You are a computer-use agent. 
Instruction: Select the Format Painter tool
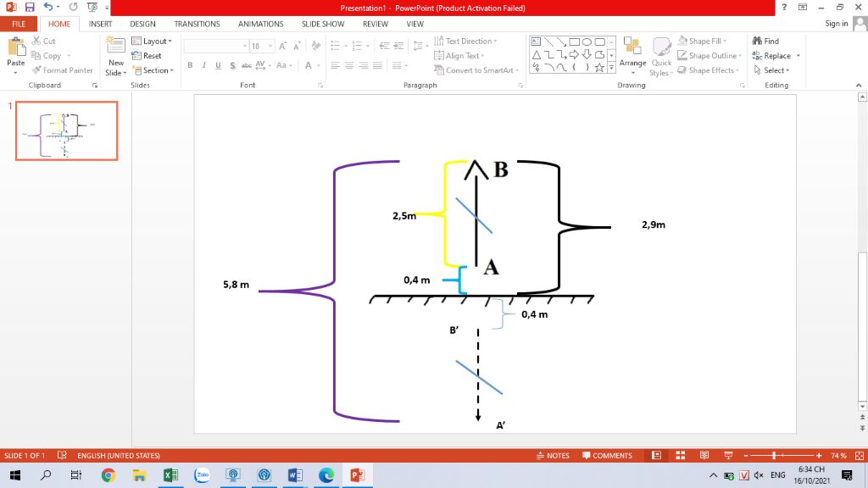pos(62,70)
